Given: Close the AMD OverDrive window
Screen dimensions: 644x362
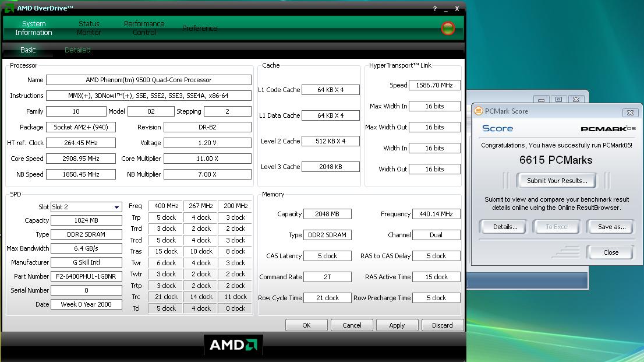Looking at the screenshot, I should pyautogui.click(x=457, y=9).
